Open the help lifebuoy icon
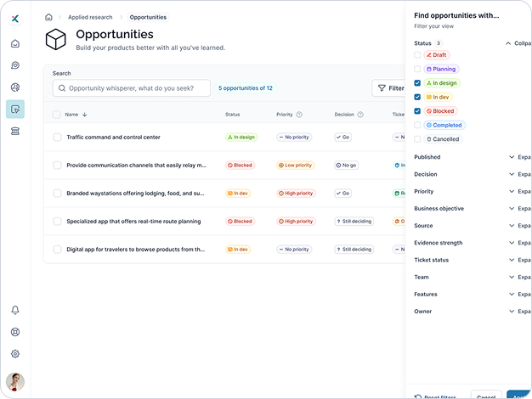 point(15,332)
